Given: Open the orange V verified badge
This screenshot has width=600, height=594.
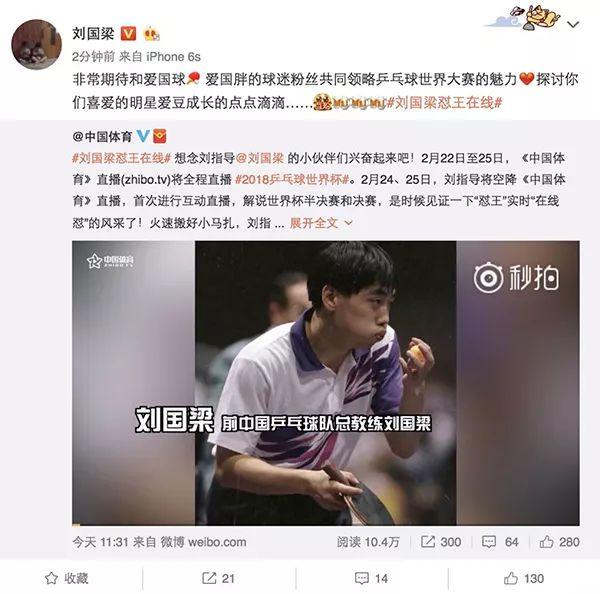Looking at the screenshot, I should (128, 34).
